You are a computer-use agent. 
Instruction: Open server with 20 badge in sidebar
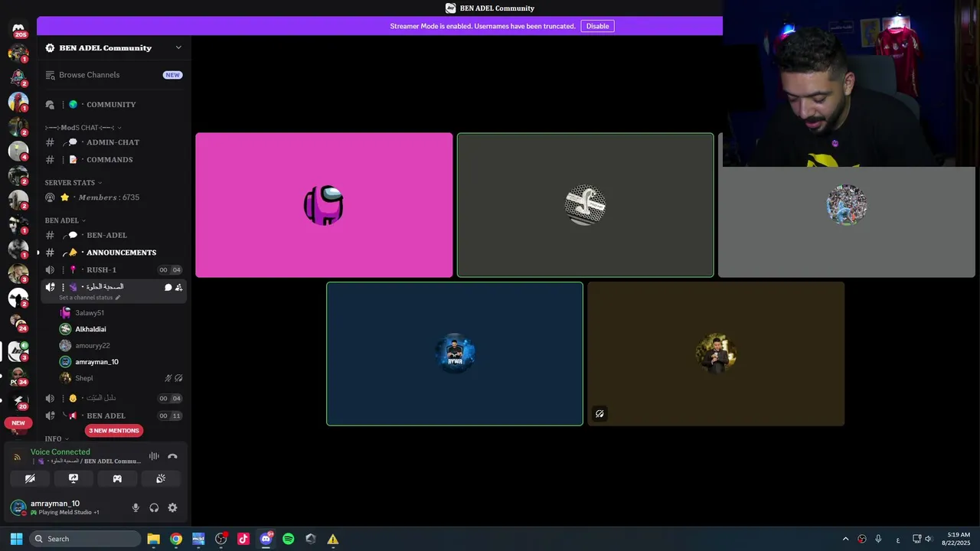[18, 400]
